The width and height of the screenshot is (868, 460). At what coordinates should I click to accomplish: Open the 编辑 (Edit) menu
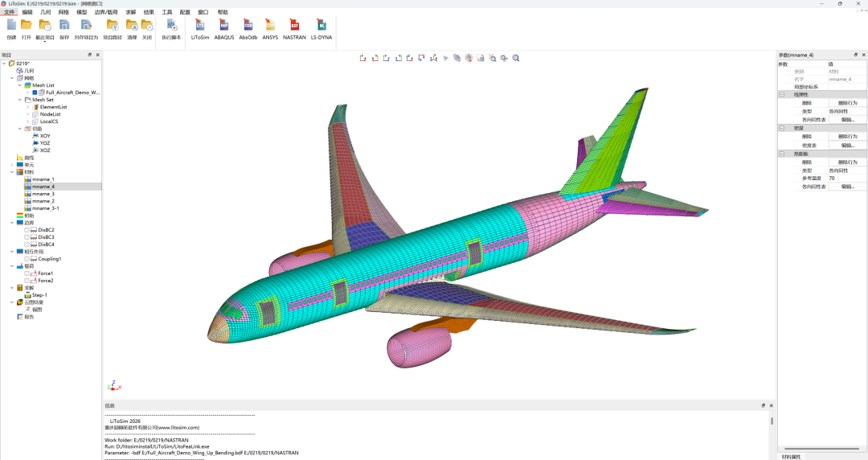click(27, 12)
